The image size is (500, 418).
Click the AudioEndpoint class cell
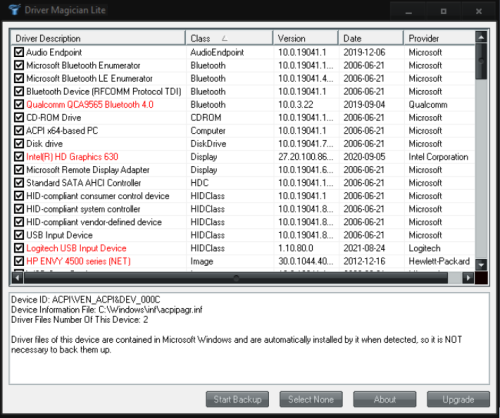tap(217, 52)
